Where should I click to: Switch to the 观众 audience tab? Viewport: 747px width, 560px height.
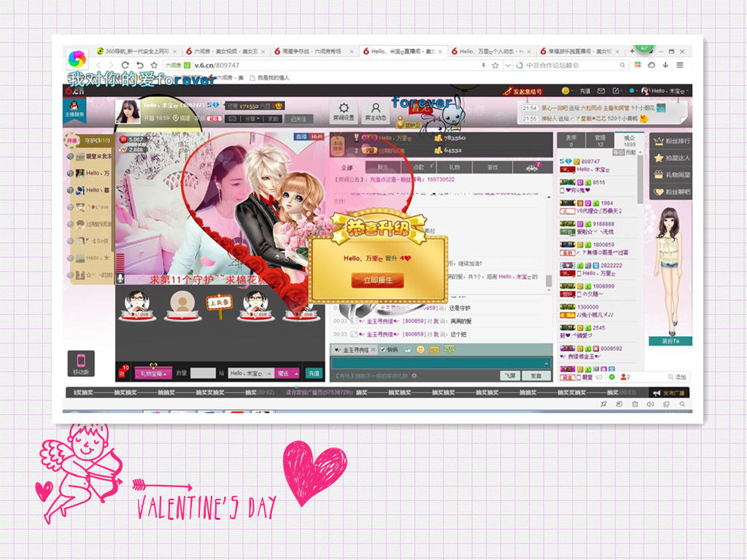pyautogui.click(x=630, y=141)
